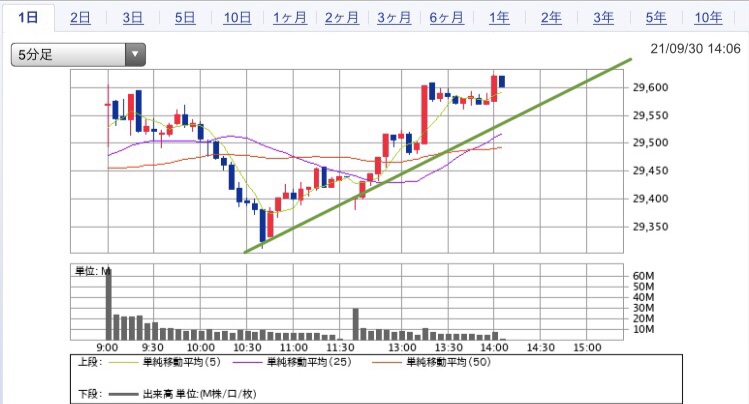Show the 5日 chart range
Viewport: 749px width, 404px height.
185,18
